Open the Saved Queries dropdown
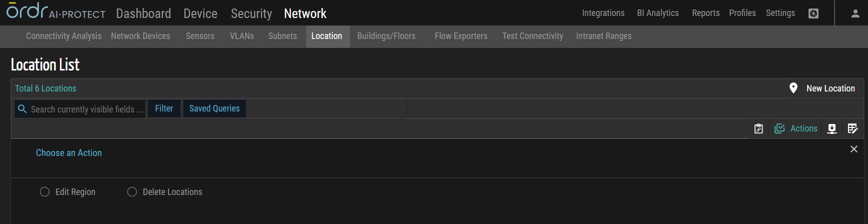 click(x=214, y=108)
